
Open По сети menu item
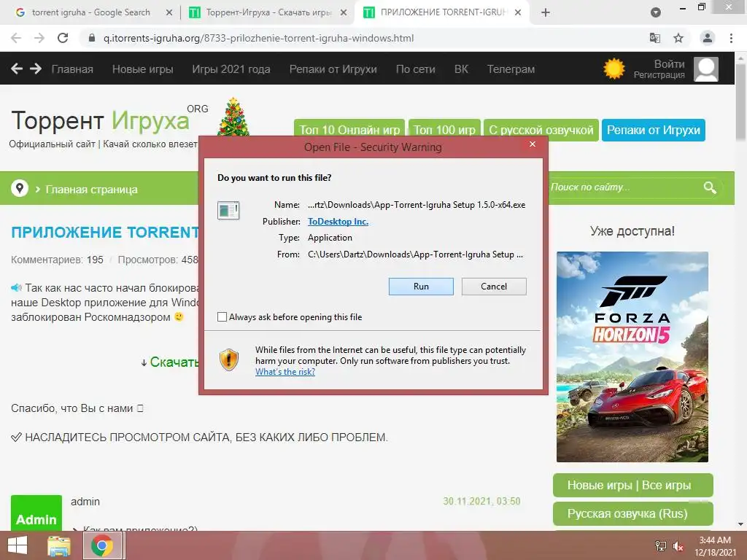click(415, 69)
